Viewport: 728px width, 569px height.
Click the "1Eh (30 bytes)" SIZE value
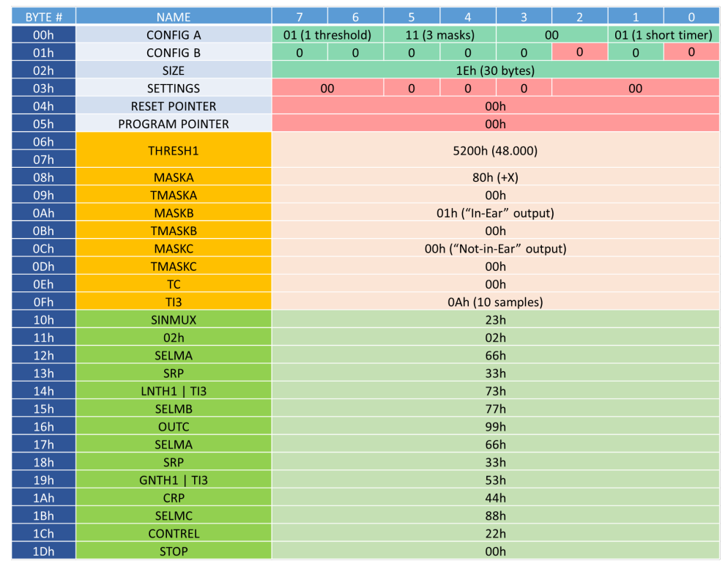coord(495,71)
